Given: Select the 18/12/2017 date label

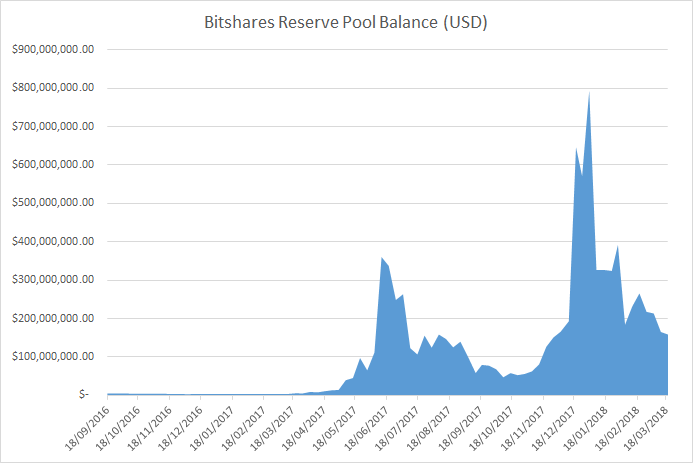Looking at the screenshot, I should [x=553, y=427].
